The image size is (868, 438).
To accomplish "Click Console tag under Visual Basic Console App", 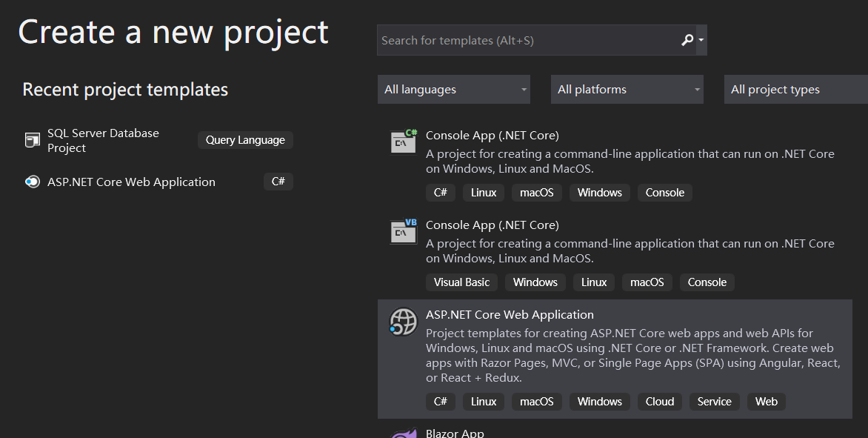I will [x=707, y=282].
